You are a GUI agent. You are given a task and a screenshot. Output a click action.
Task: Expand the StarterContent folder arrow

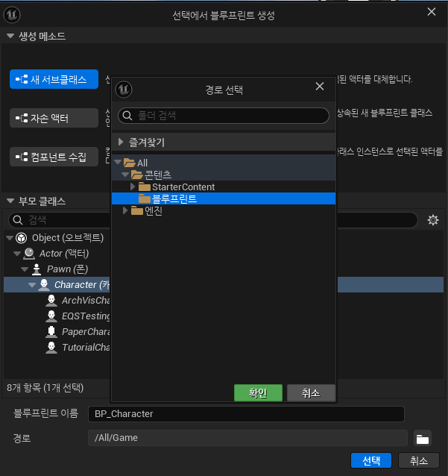(x=133, y=187)
